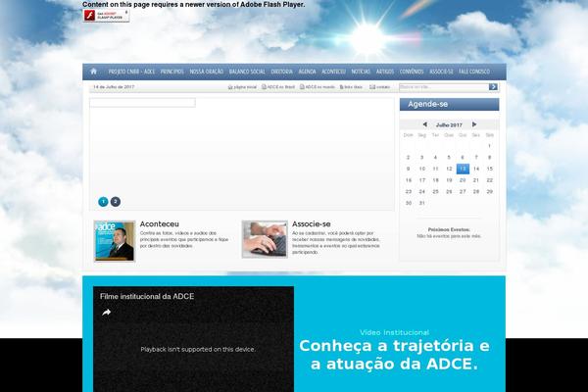Click the Aconteceu heading next to thumbnail
The height and width of the screenshot is (392, 588).
pyautogui.click(x=160, y=224)
